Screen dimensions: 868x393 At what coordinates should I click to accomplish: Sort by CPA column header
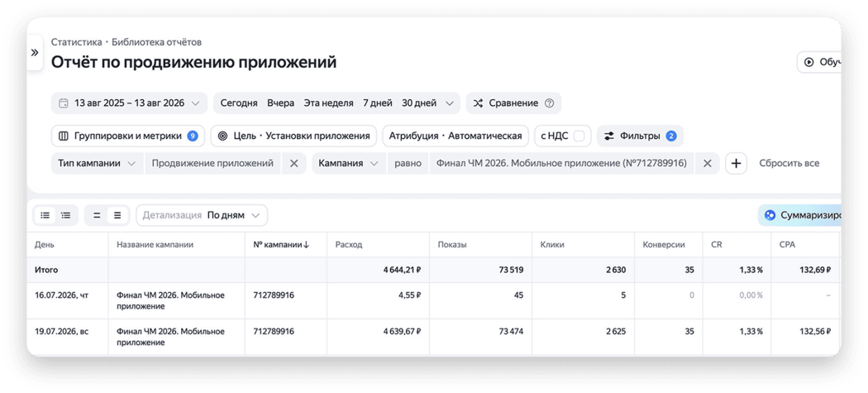tap(787, 244)
